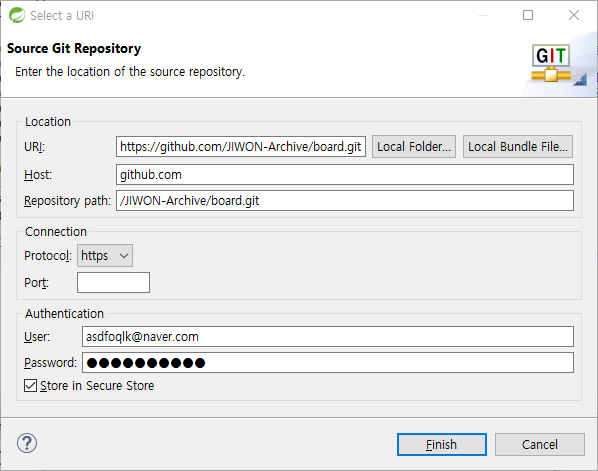The height and width of the screenshot is (471, 598).
Task: Open the Protocol https dropdown
Action: [105, 256]
